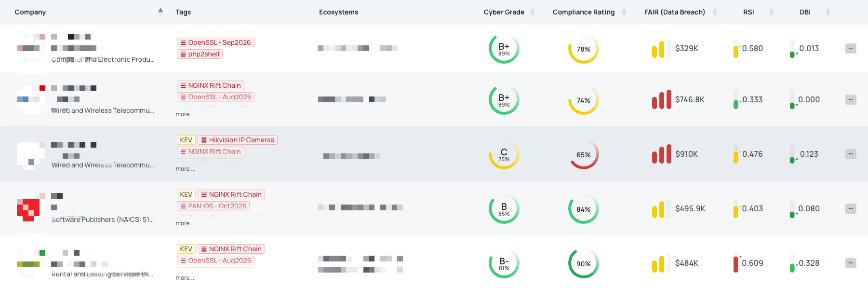Click the yellow risk bars beside $329K

pyautogui.click(x=662, y=49)
